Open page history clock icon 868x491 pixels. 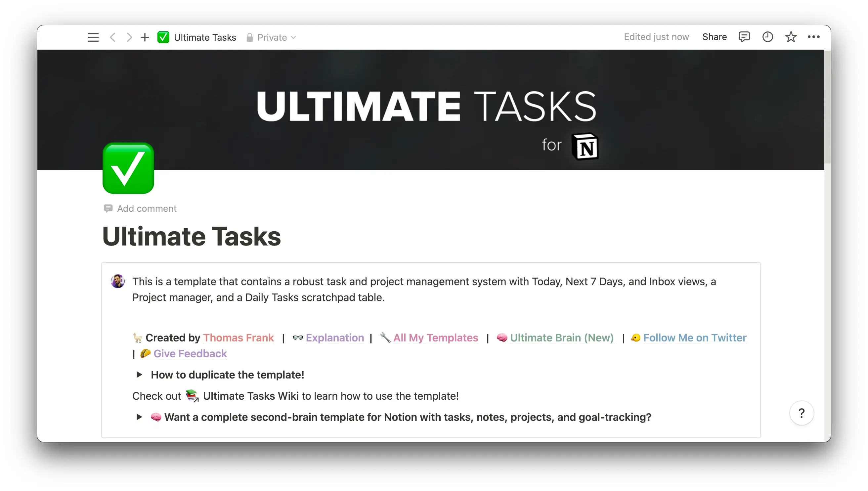(767, 37)
